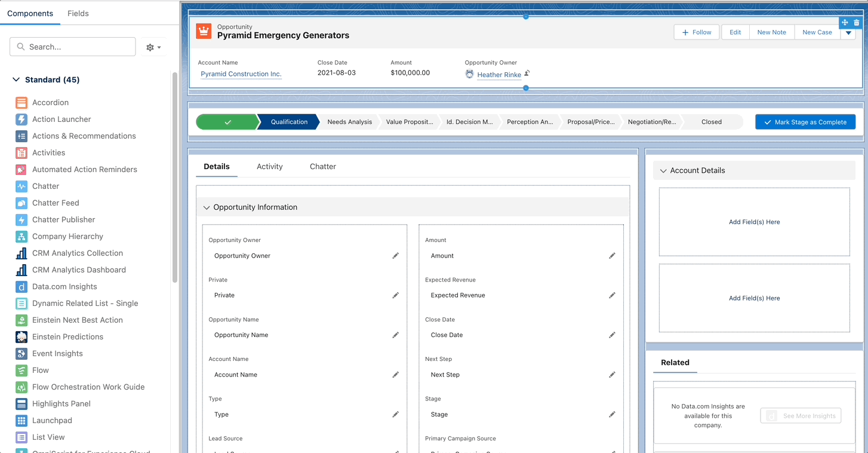Open the Chatter tab in record
Image resolution: width=868 pixels, height=453 pixels.
coord(323,167)
